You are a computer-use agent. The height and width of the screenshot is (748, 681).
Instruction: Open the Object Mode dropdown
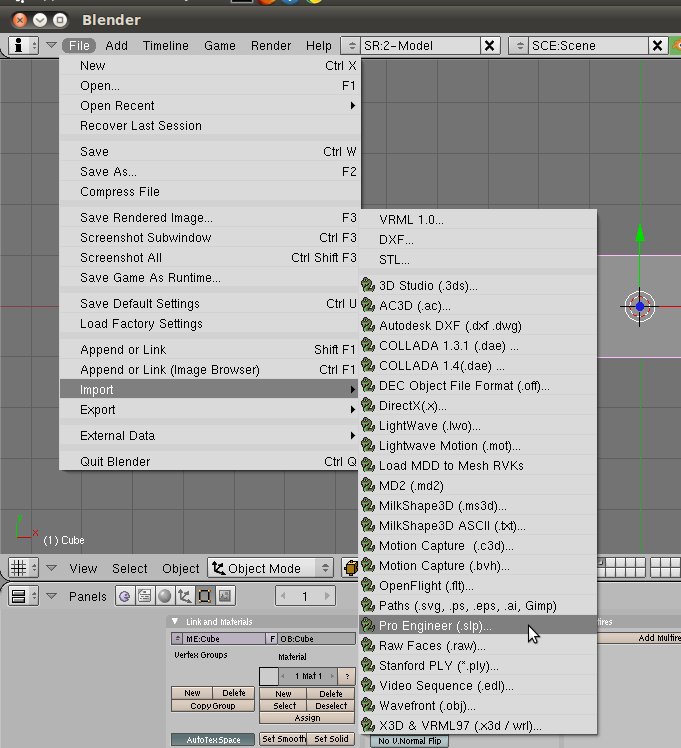270,568
